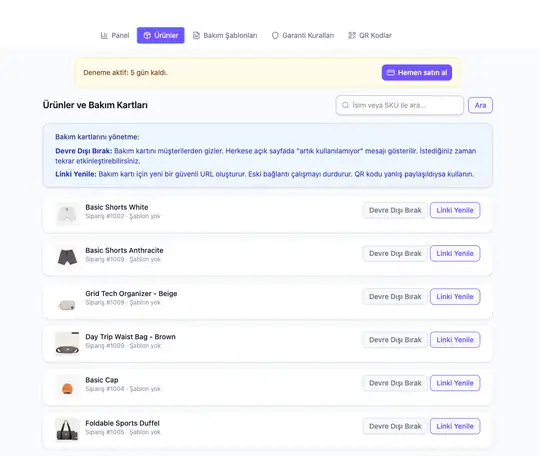
Task: Click the Ürünler ve Bakım Kartları heading
Action: (x=95, y=105)
